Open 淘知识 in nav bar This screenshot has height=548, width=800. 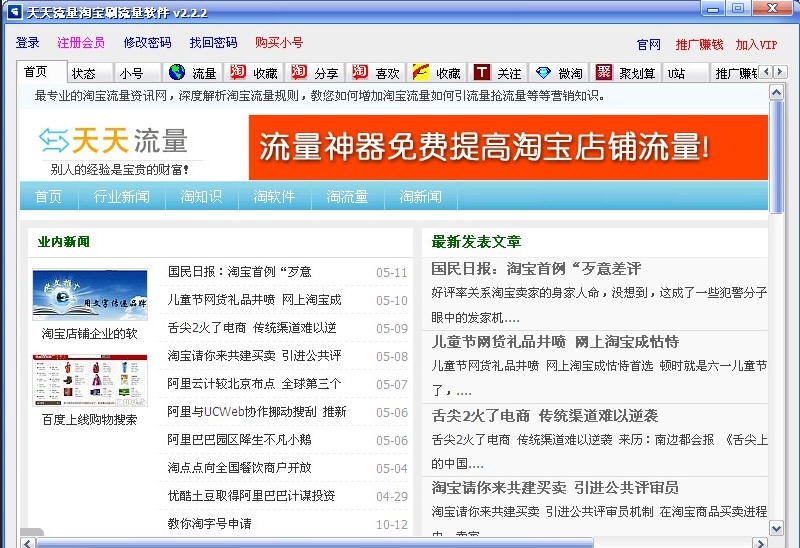coord(202,196)
